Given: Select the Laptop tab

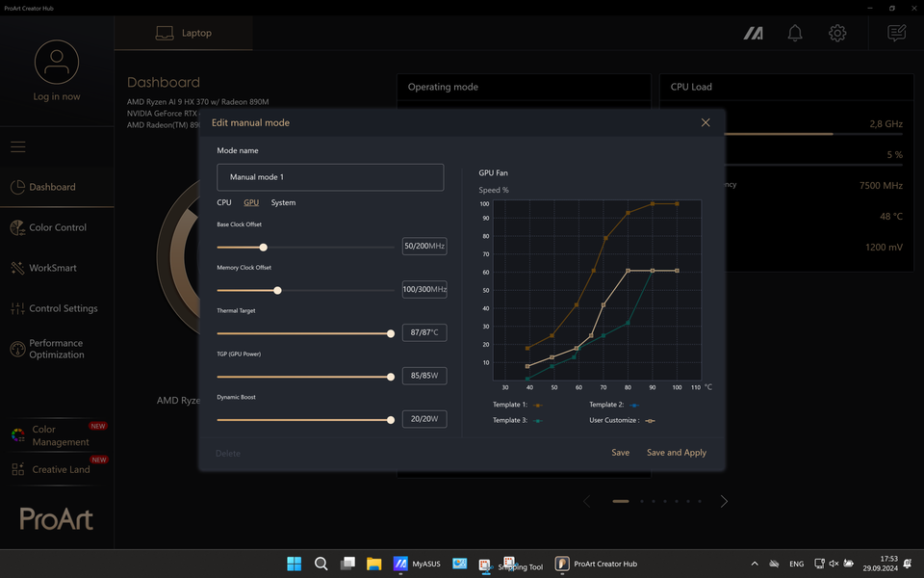Looking at the screenshot, I should point(183,33).
